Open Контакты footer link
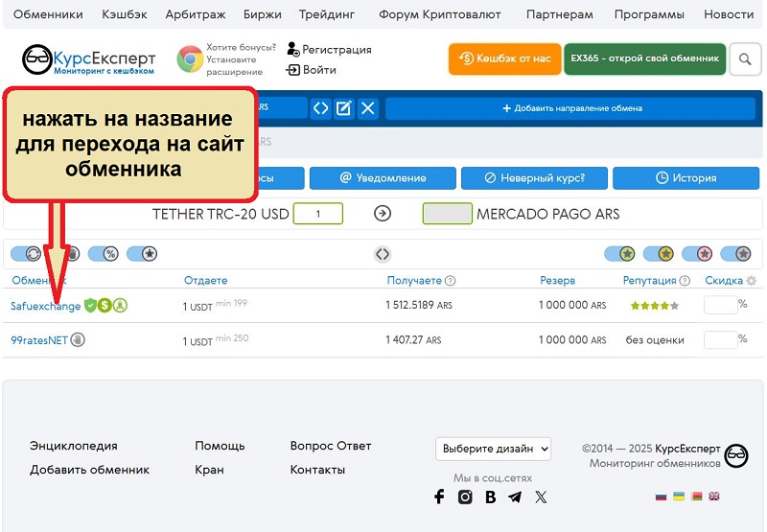 [x=317, y=470]
